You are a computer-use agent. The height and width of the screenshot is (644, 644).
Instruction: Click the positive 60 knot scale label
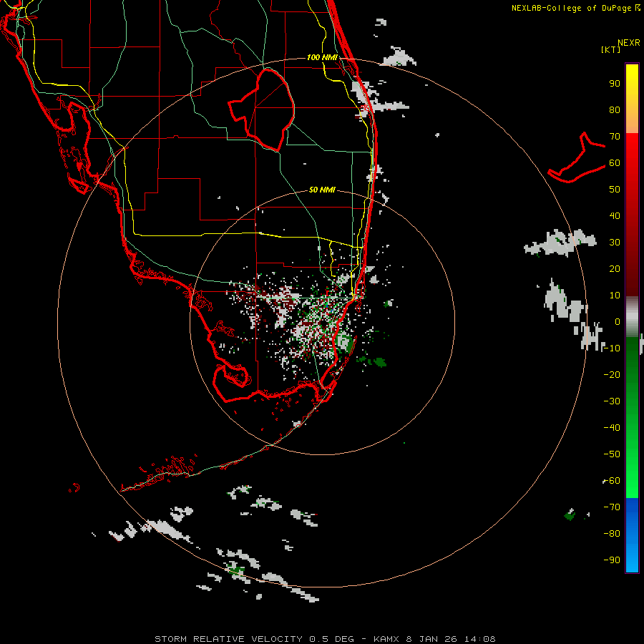point(615,163)
